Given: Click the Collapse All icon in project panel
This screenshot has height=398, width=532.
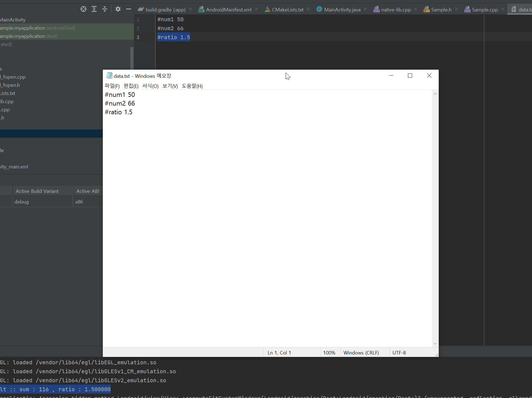Looking at the screenshot, I should coord(105,9).
